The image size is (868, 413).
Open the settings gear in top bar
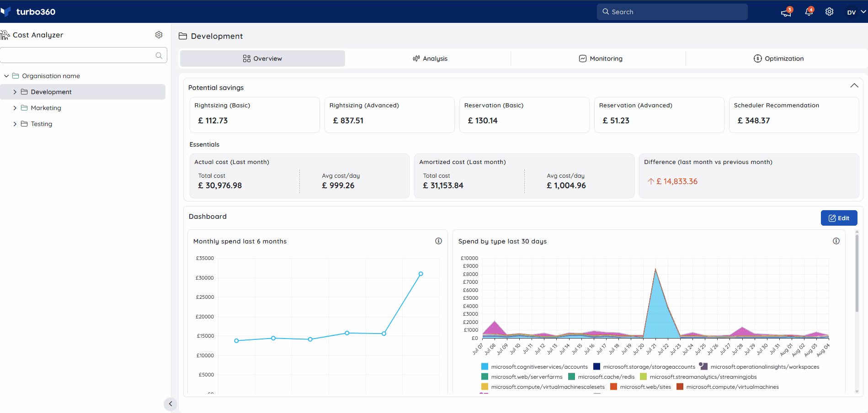click(x=829, y=12)
